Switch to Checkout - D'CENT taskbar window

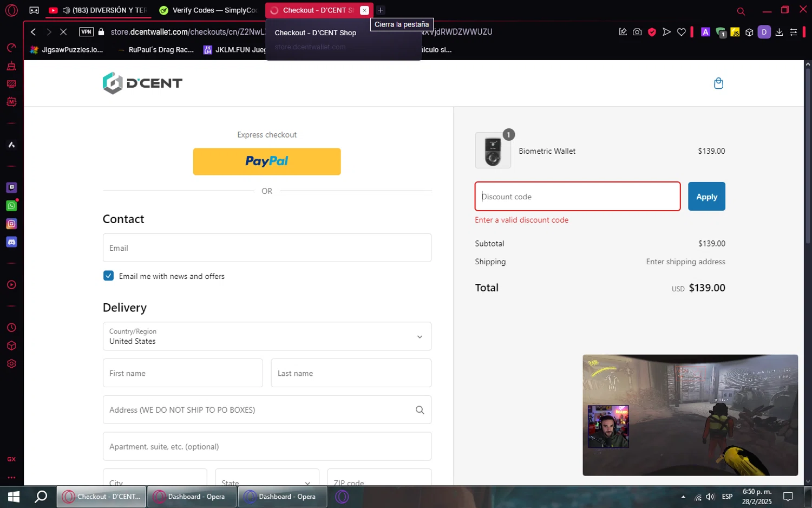pos(101,497)
